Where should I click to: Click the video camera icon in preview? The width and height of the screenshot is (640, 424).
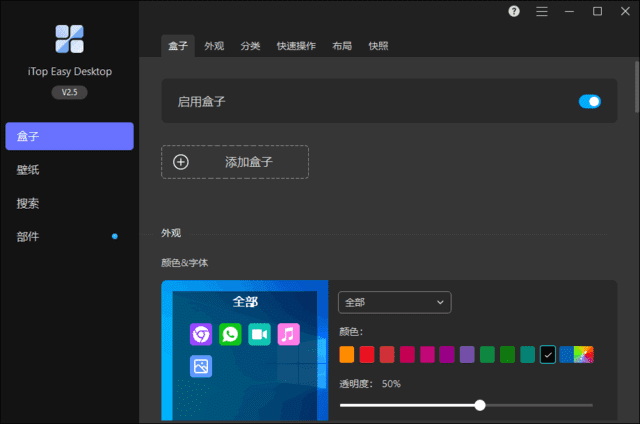click(259, 334)
